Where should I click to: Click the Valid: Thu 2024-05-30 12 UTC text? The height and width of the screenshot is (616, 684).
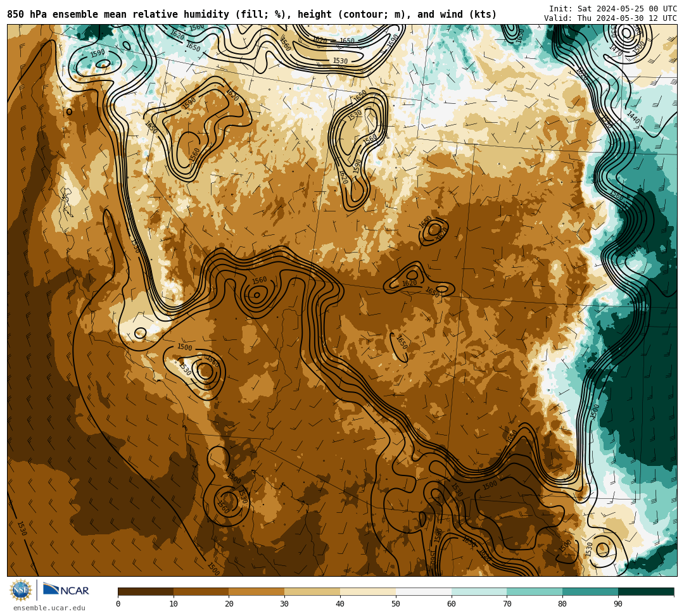coord(611,18)
